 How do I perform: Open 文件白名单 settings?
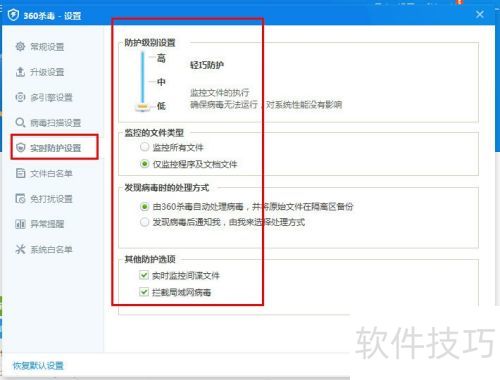click(51, 173)
